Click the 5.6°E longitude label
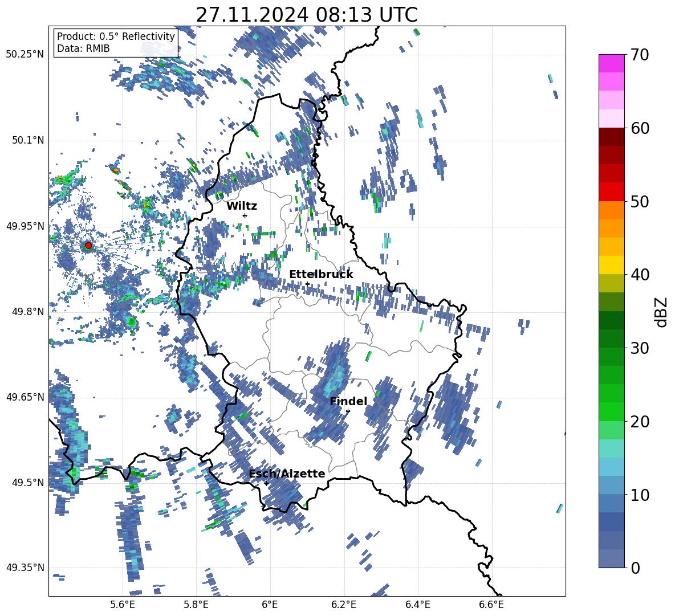This screenshot has width=675, height=616. click(x=123, y=605)
